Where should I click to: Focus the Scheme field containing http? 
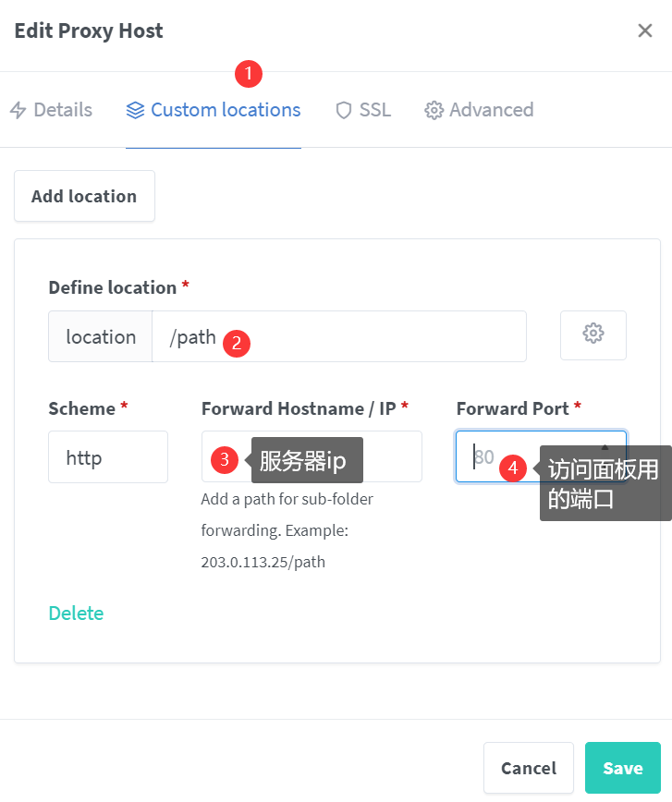tap(107, 456)
